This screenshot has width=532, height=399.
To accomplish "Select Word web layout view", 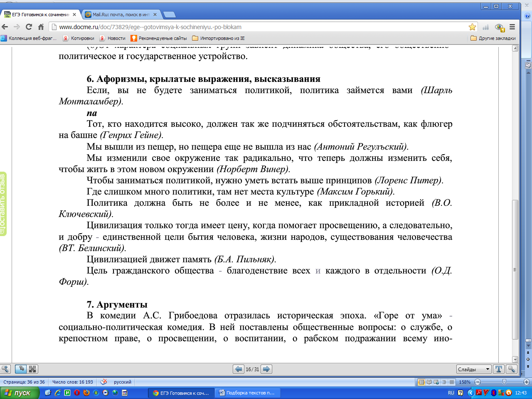I will click(x=436, y=382).
